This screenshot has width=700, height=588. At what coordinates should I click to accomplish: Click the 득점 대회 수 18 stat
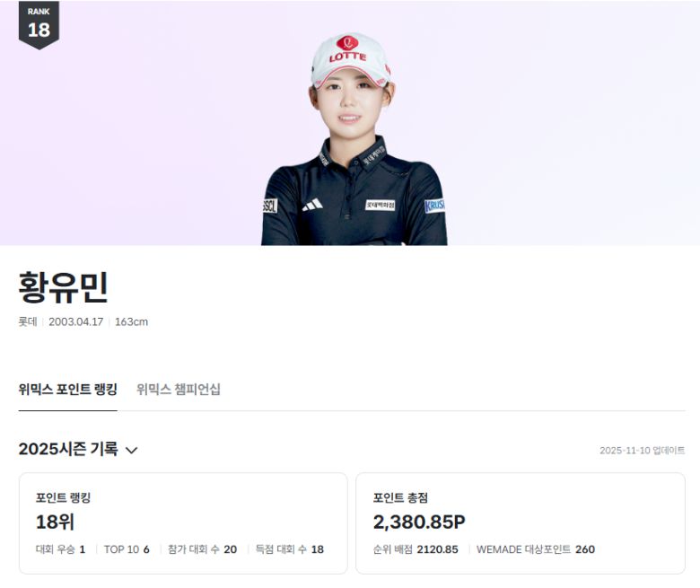289,549
